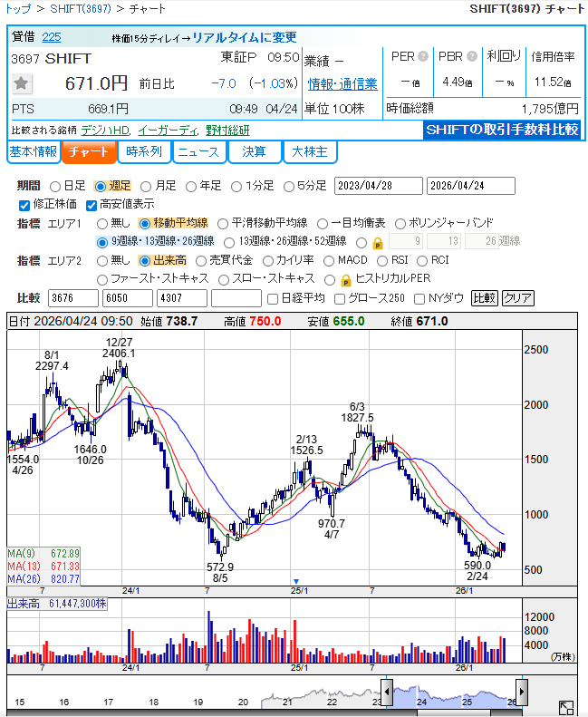Image resolution: width=588 pixels, height=717 pixels.
Task: Select 平滑移動平均線 radio button
Action: (x=223, y=224)
